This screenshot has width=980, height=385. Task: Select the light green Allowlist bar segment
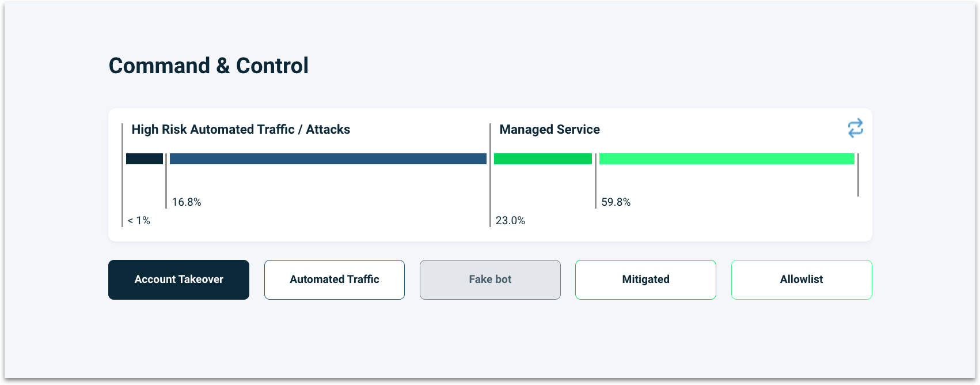click(725, 158)
